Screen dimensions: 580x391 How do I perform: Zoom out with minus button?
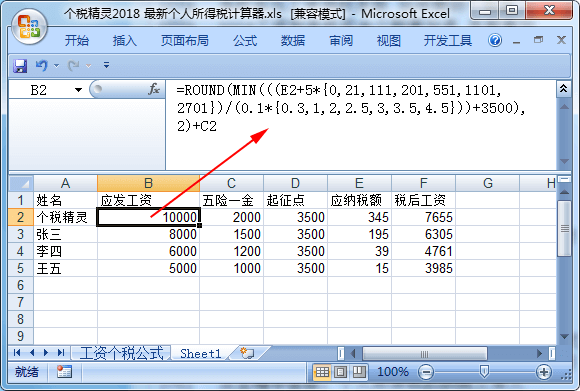(426, 372)
